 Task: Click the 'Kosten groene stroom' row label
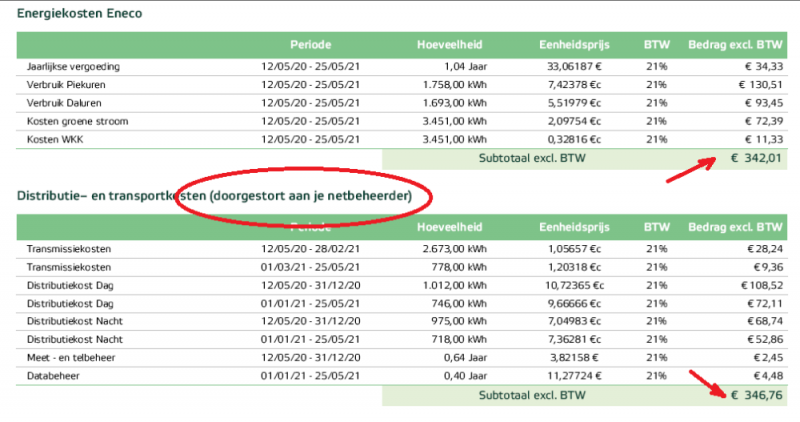[x=77, y=121]
